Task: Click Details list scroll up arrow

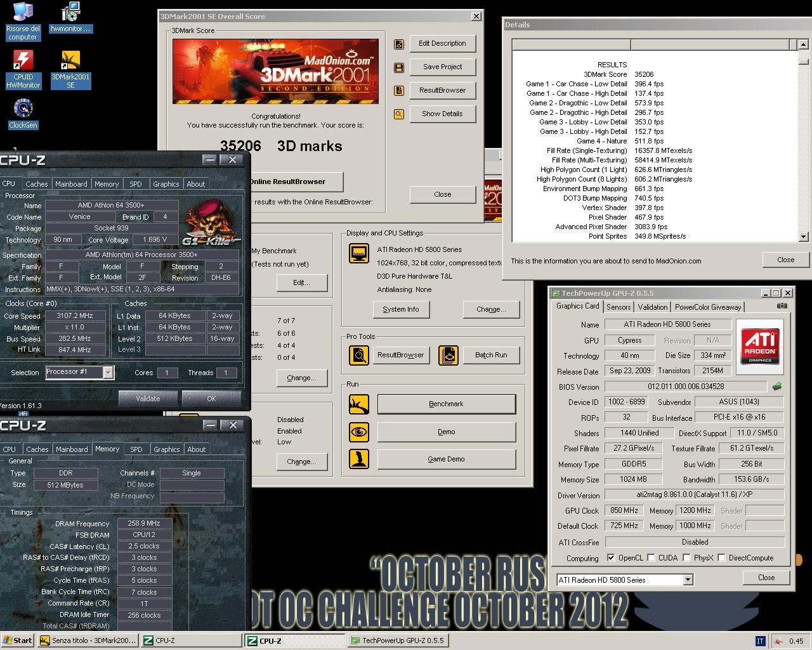Action: coord(804,44)
